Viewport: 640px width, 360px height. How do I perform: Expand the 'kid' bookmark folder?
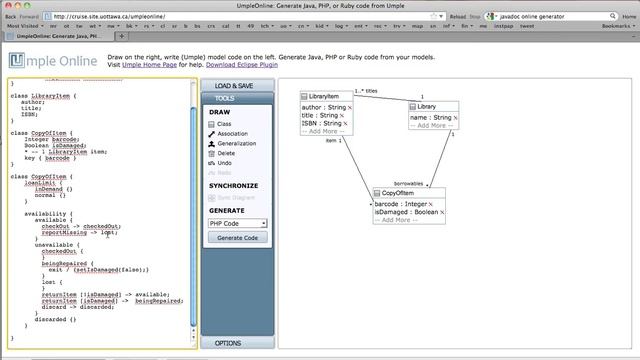point(322,26)
